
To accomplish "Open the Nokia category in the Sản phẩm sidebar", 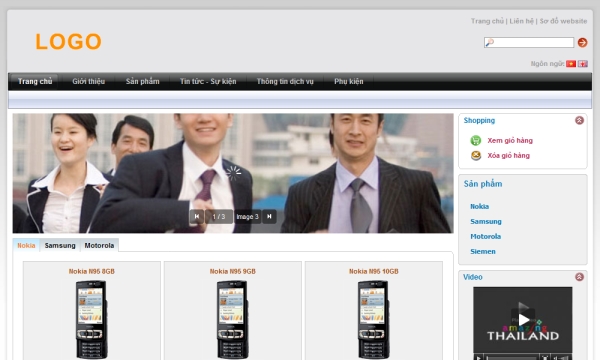I will point(479,206).
